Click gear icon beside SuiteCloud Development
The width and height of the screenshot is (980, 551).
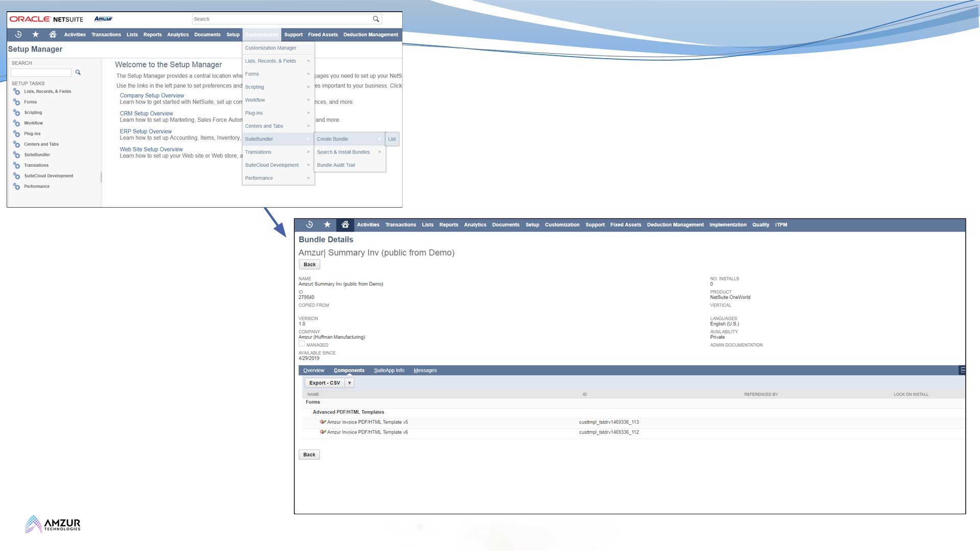click(x=17, y=176)
